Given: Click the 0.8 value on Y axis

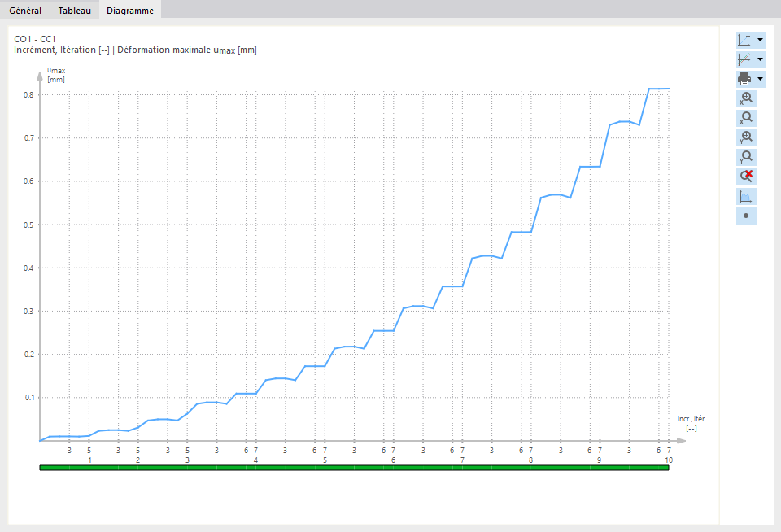Looking at the screenshot, I should click(x=29, y=94).
